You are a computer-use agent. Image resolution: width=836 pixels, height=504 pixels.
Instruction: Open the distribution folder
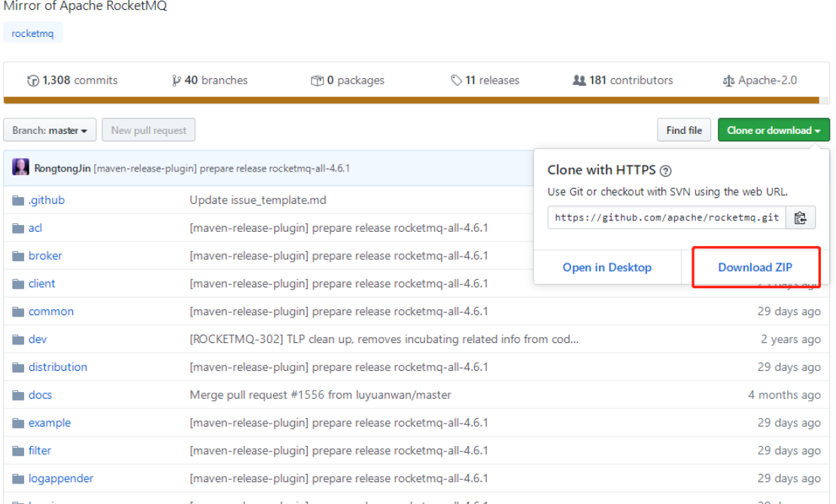click(58, 367)
